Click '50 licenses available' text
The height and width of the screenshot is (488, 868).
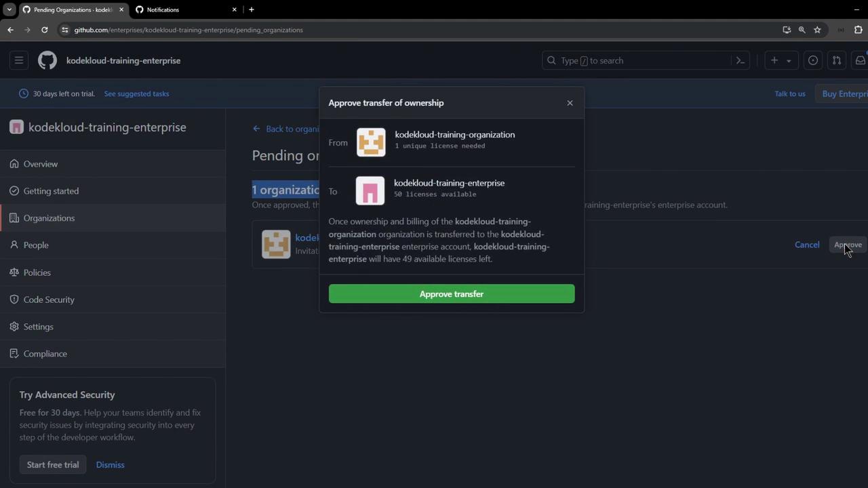click(435, 194)
